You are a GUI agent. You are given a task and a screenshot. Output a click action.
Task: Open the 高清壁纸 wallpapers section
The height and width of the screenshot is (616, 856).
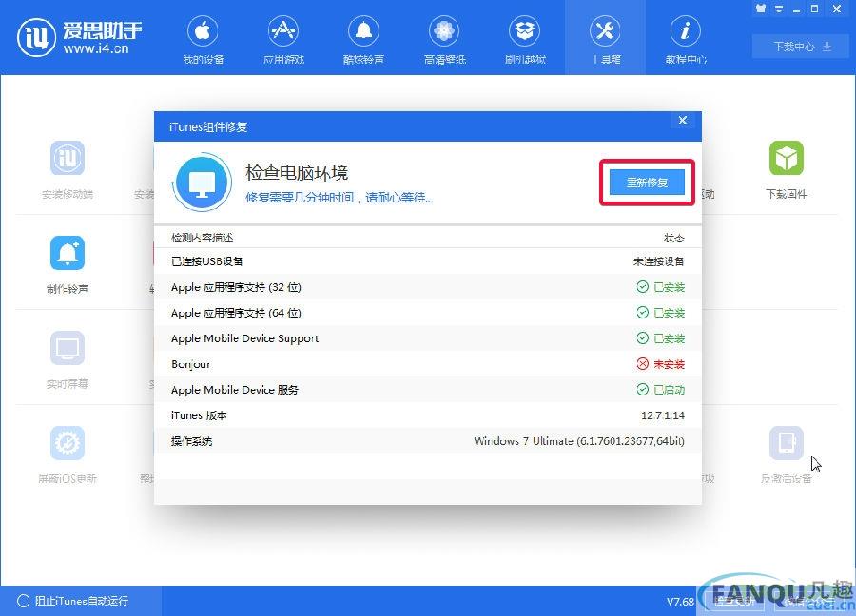(444, 40)
